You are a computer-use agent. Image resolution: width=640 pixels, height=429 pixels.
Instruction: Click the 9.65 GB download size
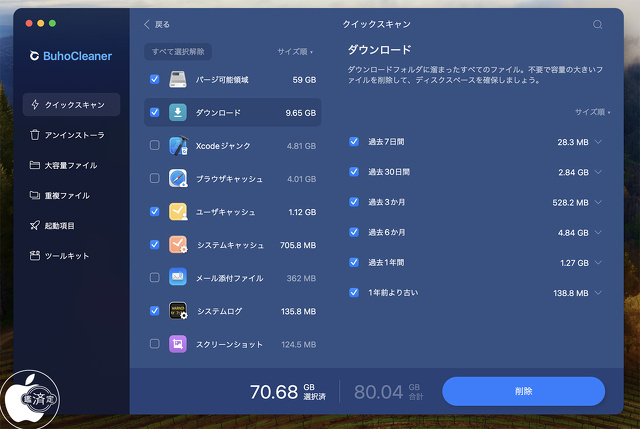[300, 113]
